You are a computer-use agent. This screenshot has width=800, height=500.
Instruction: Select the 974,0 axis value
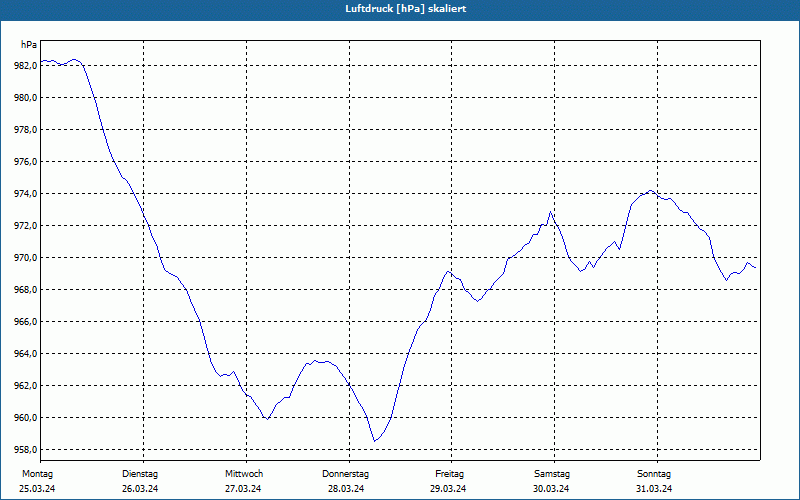pos(26,194)
